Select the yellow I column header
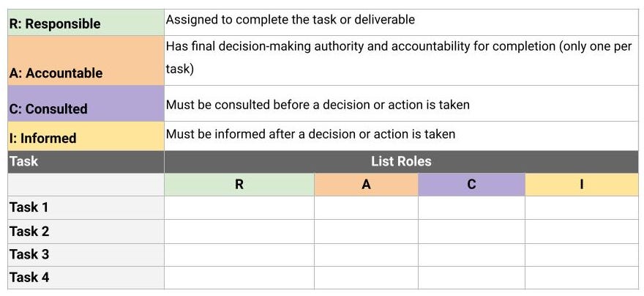The image size is (644, 296). tap(582, 185)
